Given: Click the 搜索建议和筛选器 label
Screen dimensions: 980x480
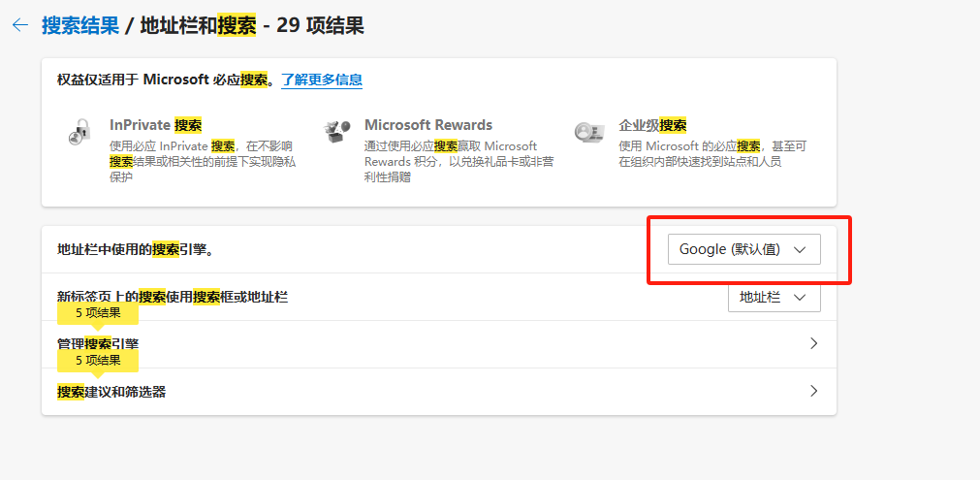Looking at the screenshot, I should click(111, 392).
